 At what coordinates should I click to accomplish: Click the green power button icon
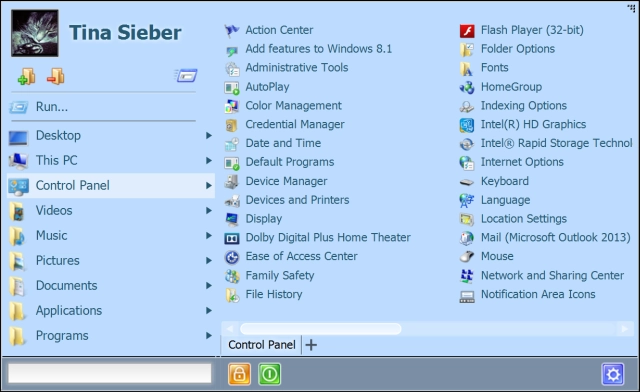pyautogui.click(x=269, y=374)
